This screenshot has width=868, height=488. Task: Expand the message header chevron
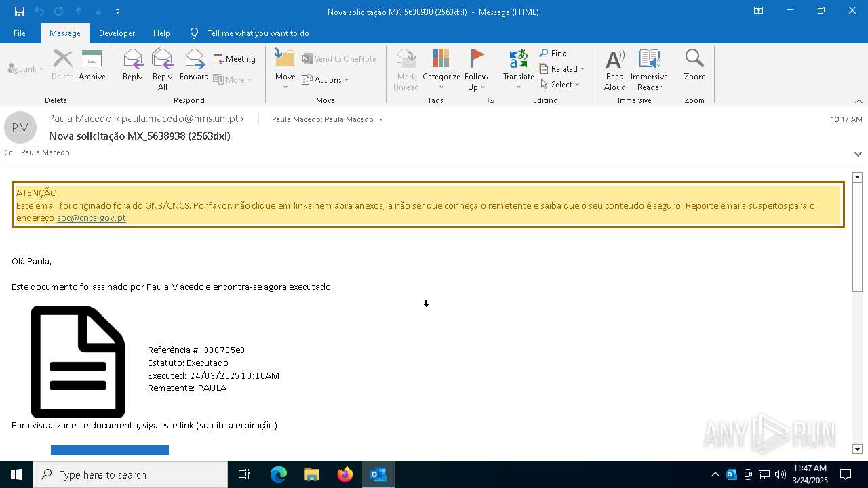(858, 154)
